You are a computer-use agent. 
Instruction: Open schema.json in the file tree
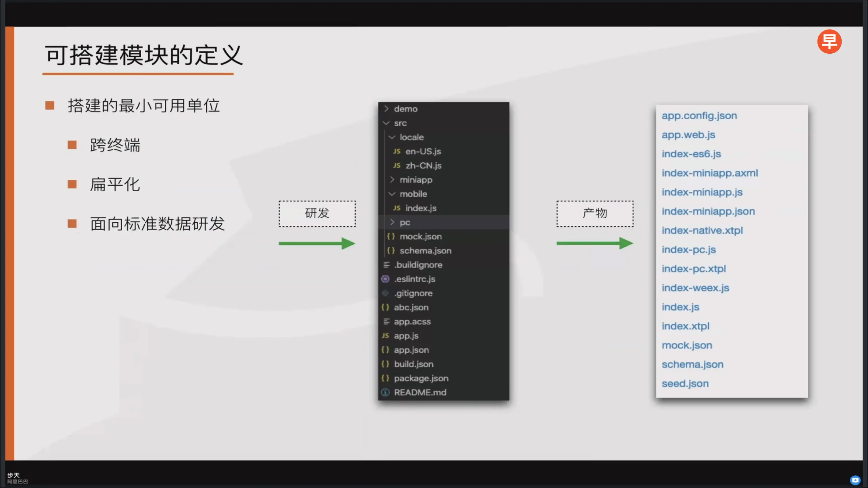[425, 250]
